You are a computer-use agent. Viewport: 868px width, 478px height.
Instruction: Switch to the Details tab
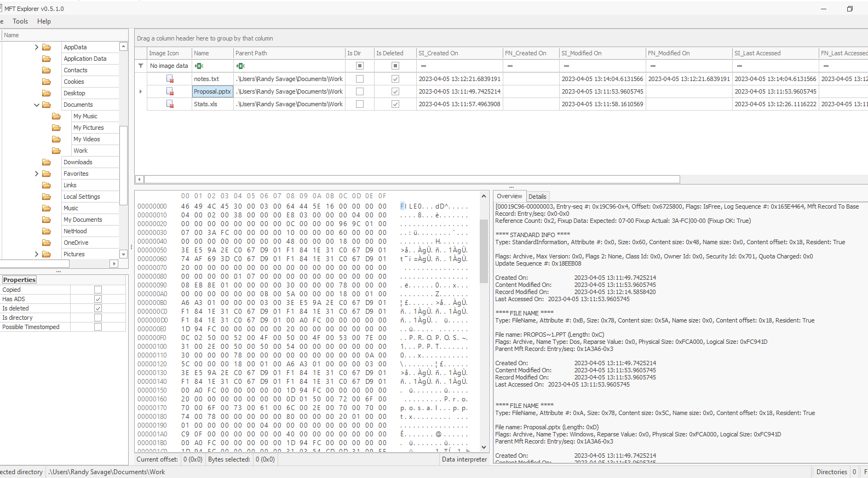[537, 197]
